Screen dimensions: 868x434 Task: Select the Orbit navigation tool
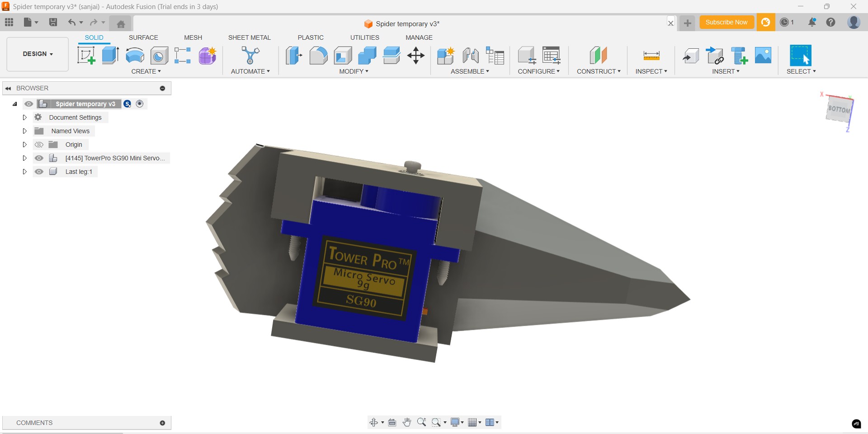pos(374,422)
